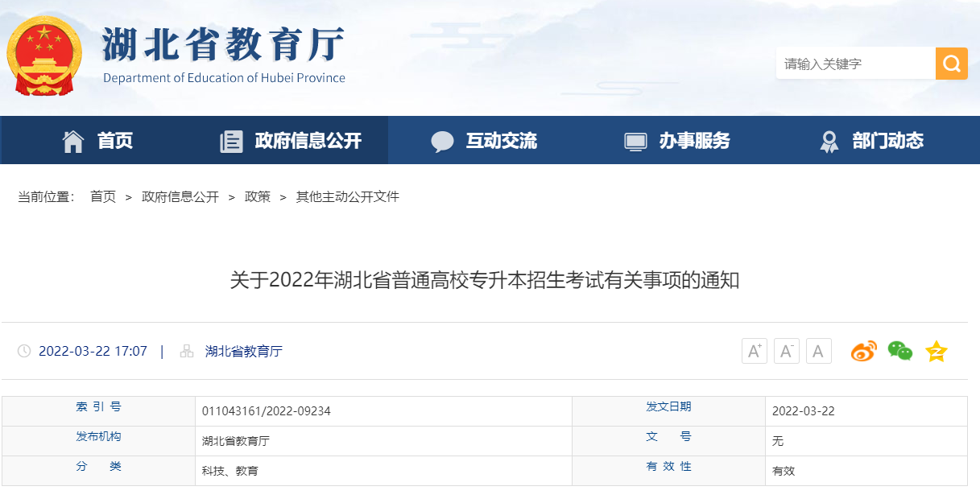Open 其他主动公开文件 breadcrumb link
980x503 pixels.
(348, 196)
